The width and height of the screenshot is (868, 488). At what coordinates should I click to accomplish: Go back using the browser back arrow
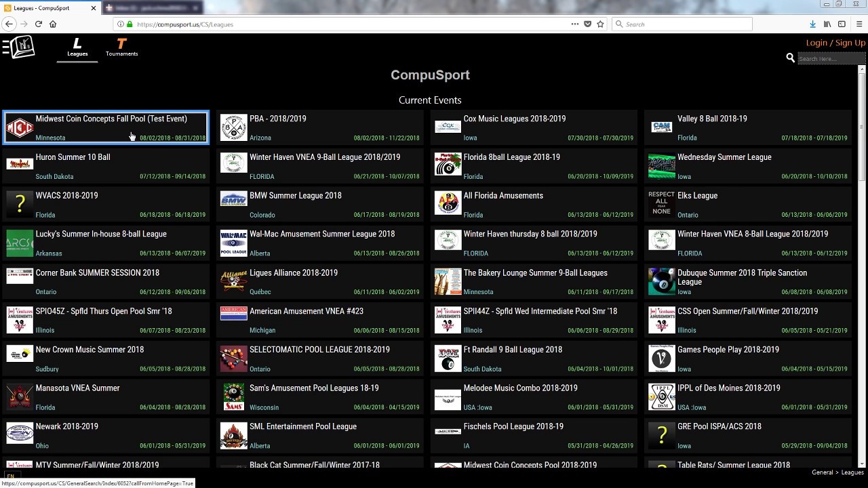point(9,24)
